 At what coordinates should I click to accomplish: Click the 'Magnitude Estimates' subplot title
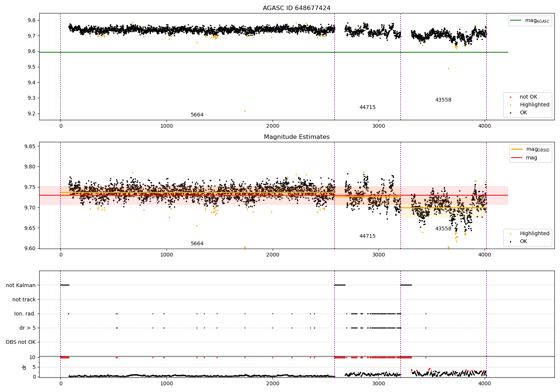point(296,137)
